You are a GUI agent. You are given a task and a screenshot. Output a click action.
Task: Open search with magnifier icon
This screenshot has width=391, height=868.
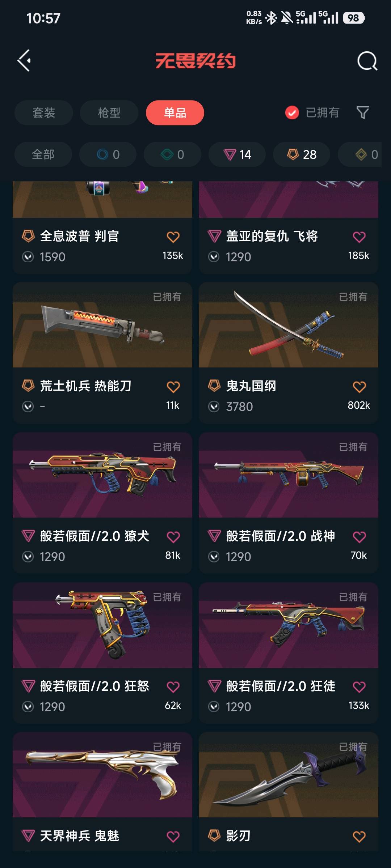tap(367, 61)
